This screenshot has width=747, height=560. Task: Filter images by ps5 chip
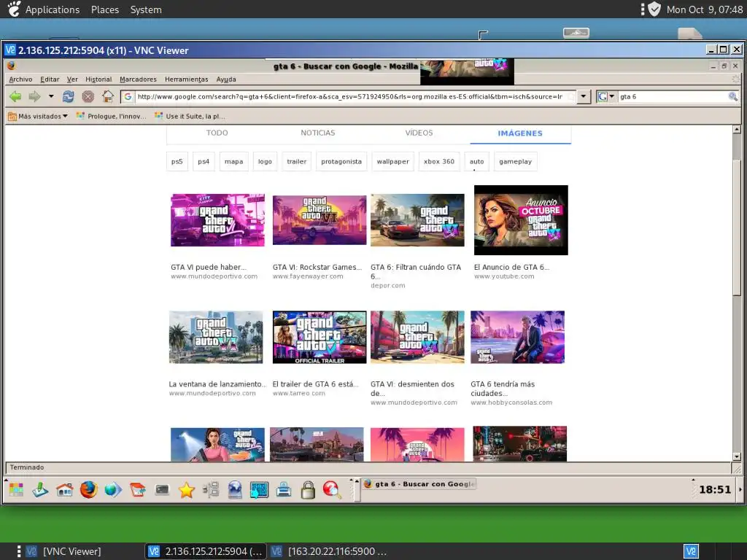point(177,161)
